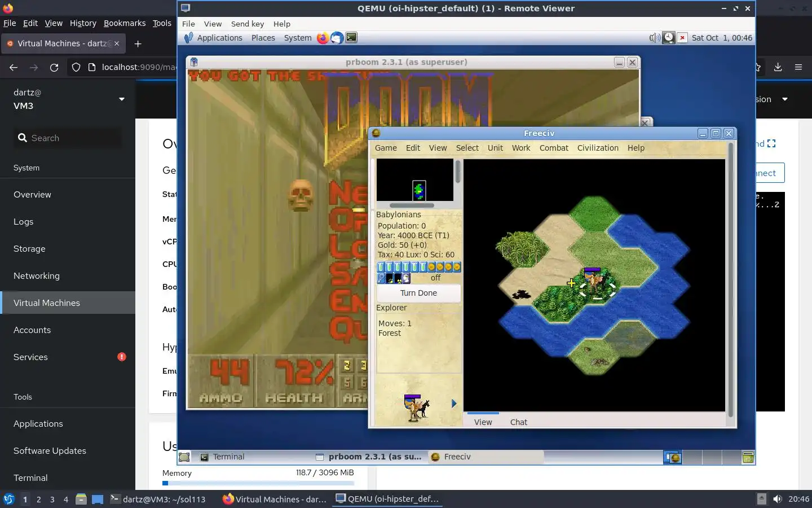Open host desktop start menu icon
Image resolution: width=812 pixels, height=508 pixels.
click(8, 499)
